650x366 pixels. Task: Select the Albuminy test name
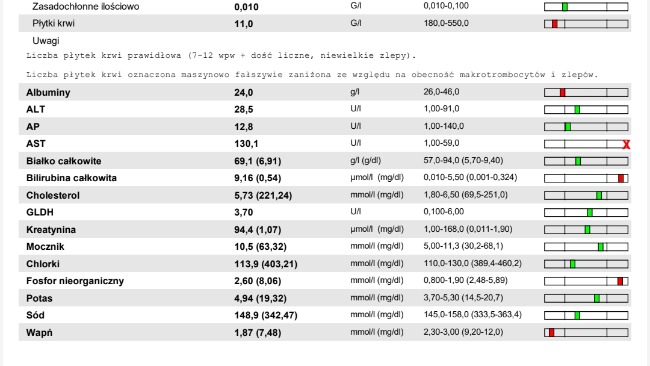pyautogui.click(x=48, y=92)
